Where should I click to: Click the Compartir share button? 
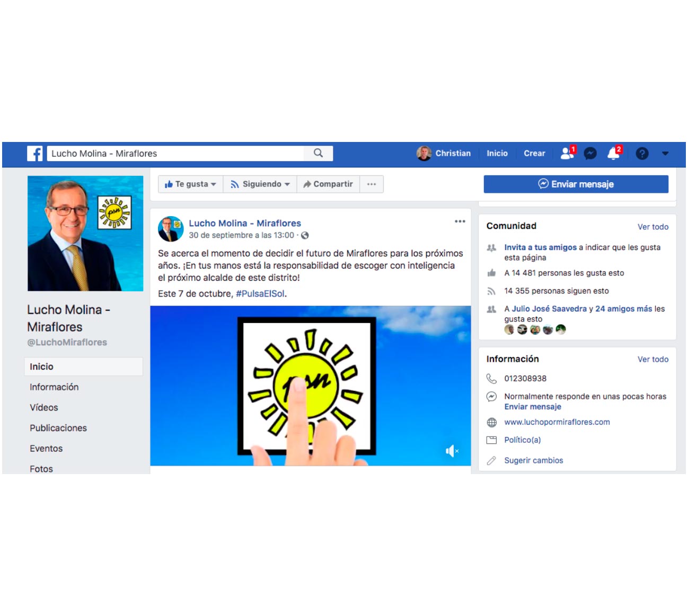tap(328, 184)
